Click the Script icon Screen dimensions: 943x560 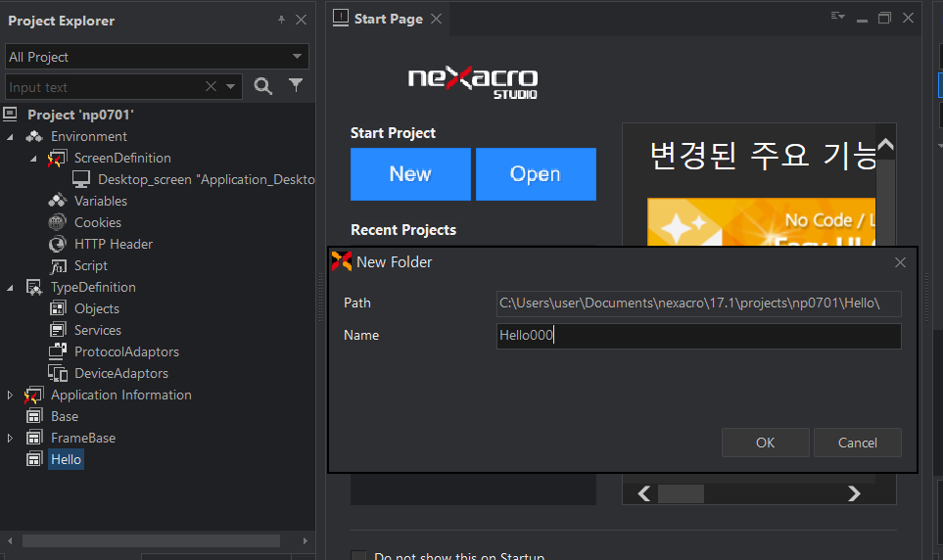tap(58, 266)
